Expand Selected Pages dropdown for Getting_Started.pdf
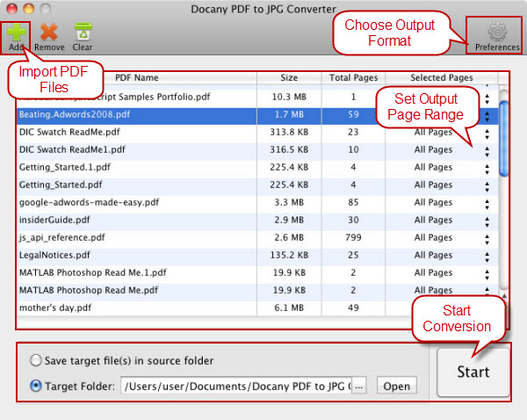 [487, 185]
